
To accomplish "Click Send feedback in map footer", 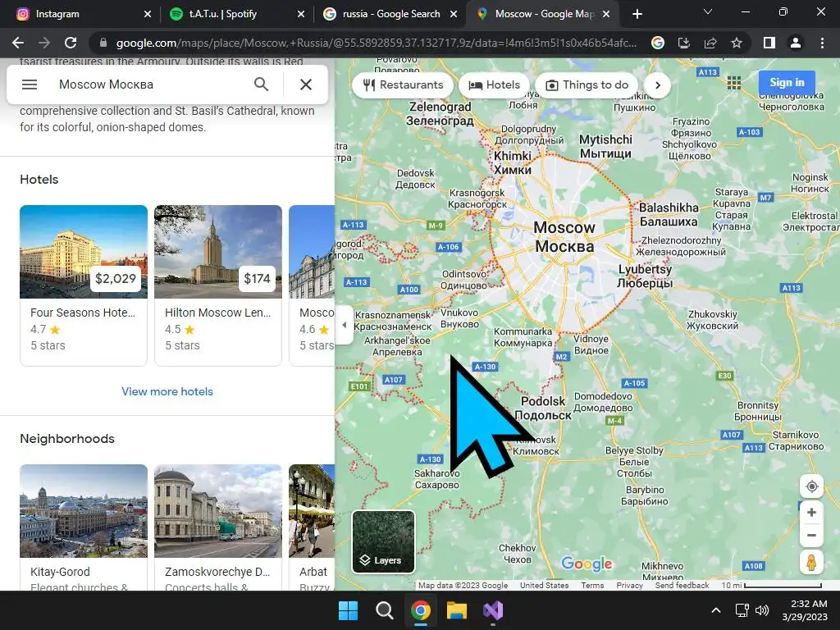I will (682, 586).
